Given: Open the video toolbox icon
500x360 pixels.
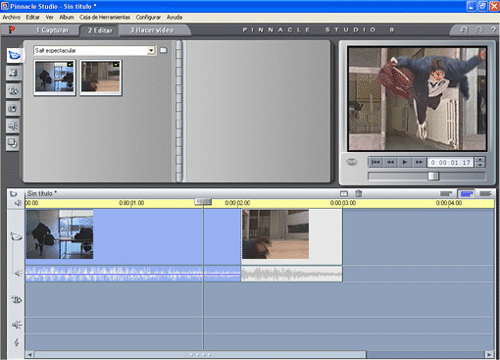Looking at the screenshot, I should point(14,194).
